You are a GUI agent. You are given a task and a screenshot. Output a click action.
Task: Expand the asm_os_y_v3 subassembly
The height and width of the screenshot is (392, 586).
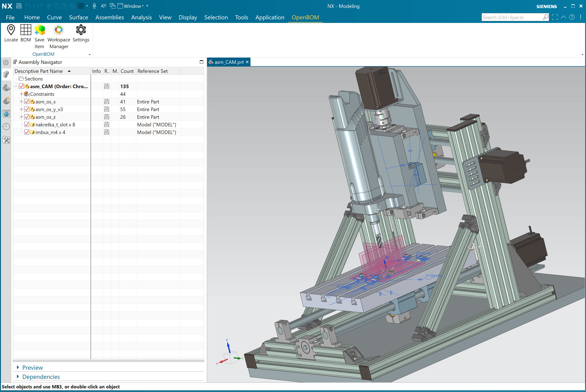click(x=22, y=109)
